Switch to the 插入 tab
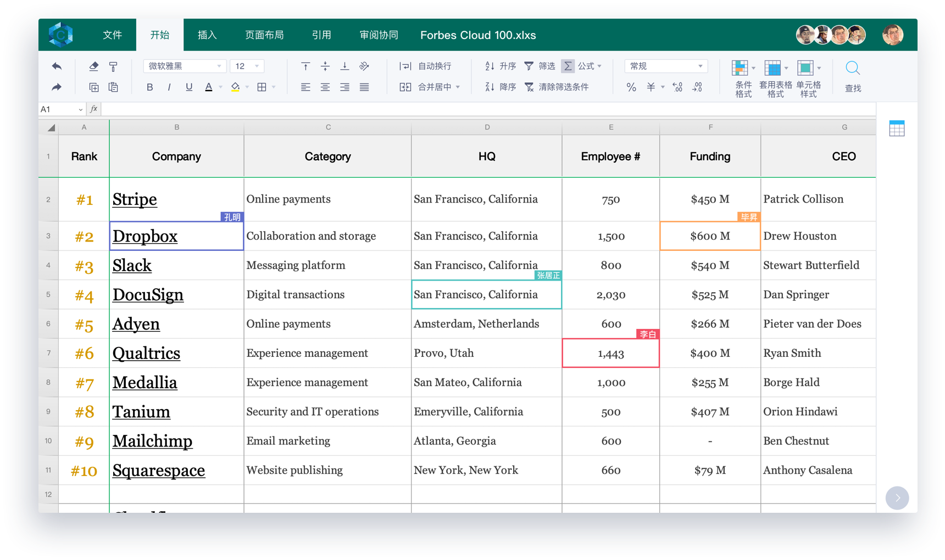945x560 pixels. tap(207, 35)
